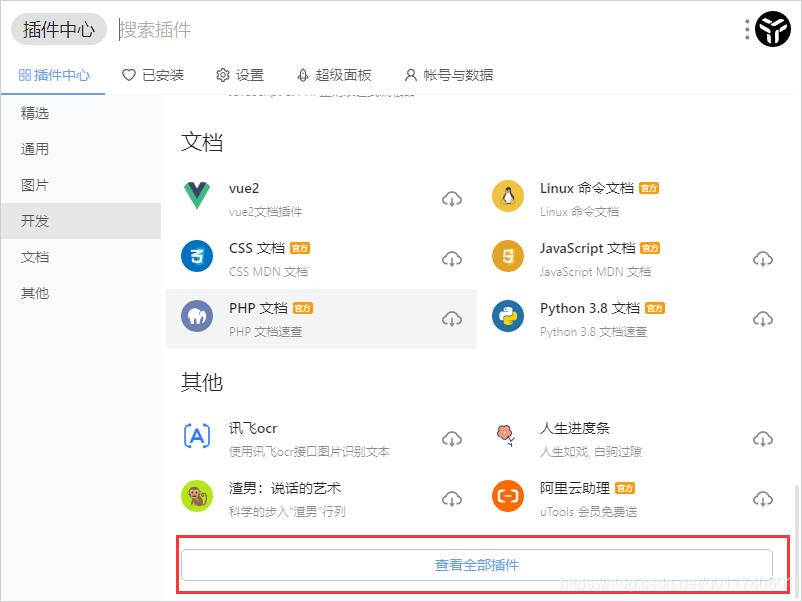Click the 插件中心 pill label
This screenshot has width=802, height=602.
[x=59, y=29]
